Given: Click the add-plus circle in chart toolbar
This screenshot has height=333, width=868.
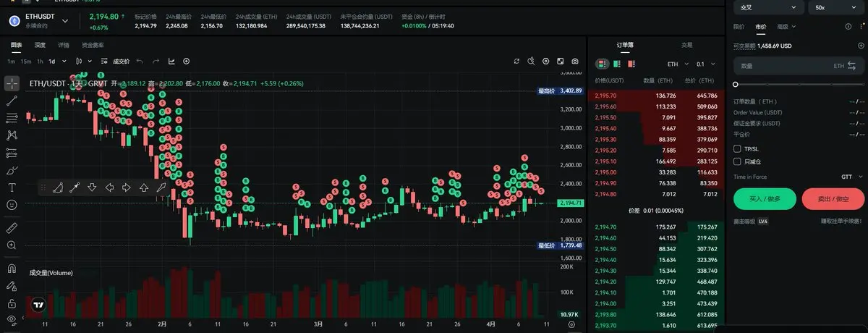Looking at the screenshot, I should point(187,62).
